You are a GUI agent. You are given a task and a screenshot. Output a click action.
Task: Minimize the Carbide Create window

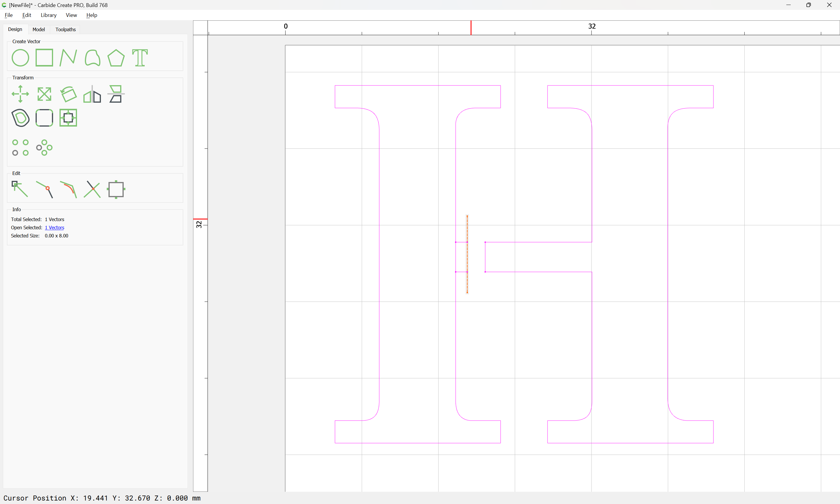(788, 5)
